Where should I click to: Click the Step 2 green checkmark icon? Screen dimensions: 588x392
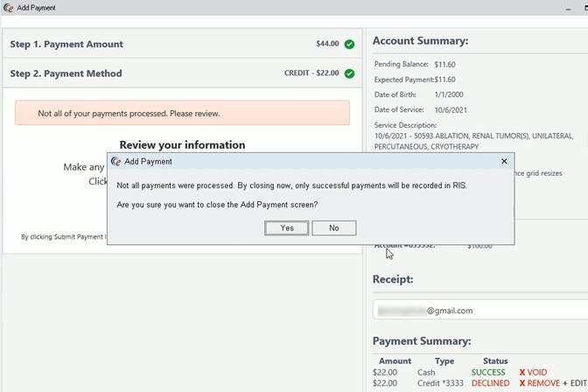349,73
